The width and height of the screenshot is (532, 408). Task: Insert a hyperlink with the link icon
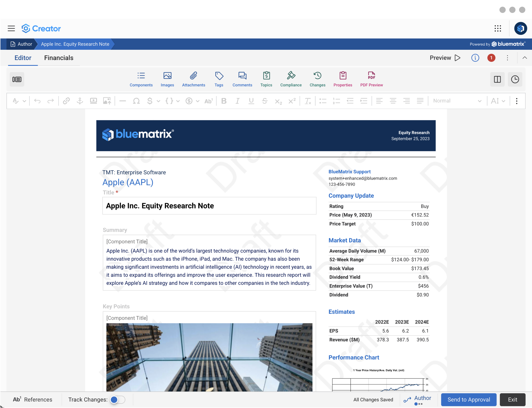pyautogui.click(x=66, y=101)
